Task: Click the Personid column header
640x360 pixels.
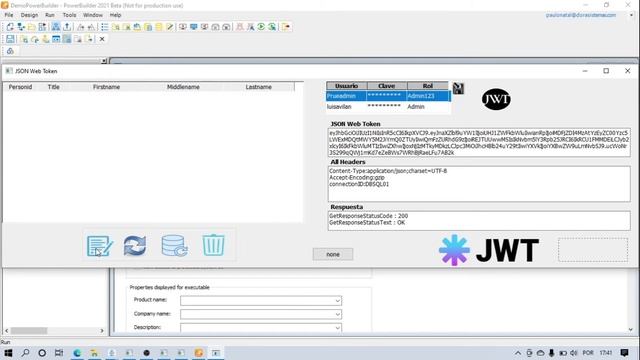Action: coord(20,87)
